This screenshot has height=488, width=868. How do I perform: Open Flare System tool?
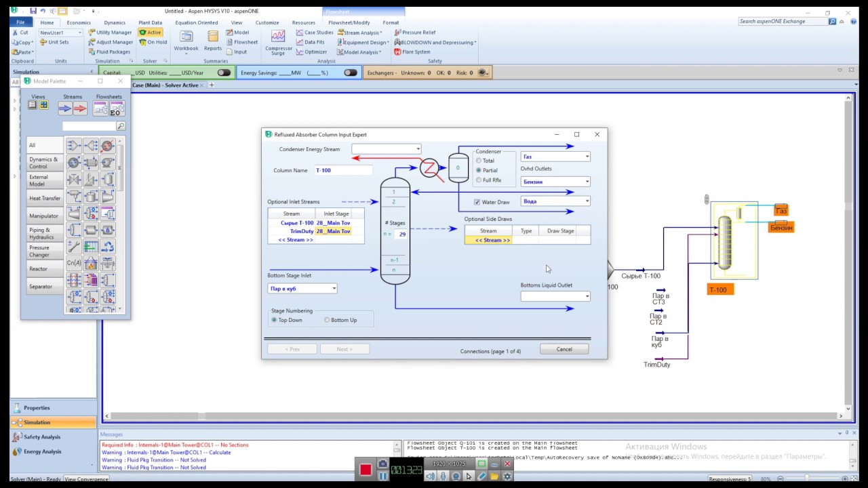[x=412, y=52]
